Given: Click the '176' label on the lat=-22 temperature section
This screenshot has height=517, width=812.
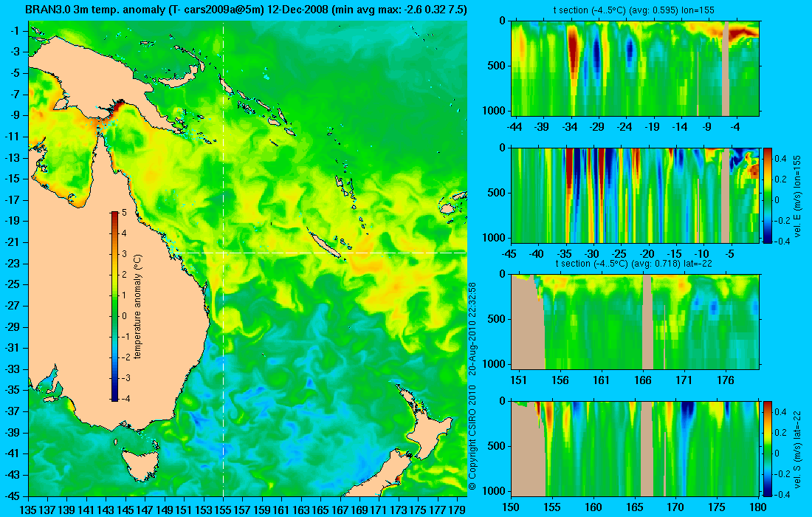Looking at the screenshot, I should coord(725,380).
